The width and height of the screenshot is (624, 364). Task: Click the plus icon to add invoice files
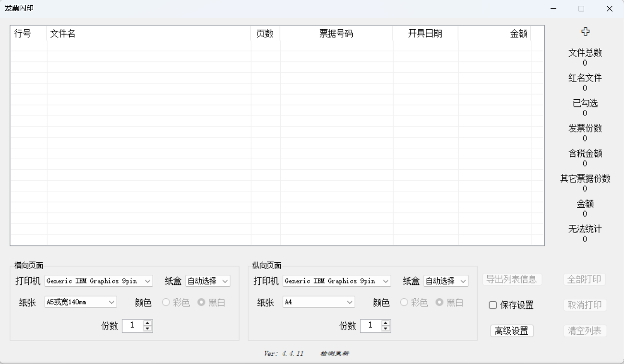(585, 31)
